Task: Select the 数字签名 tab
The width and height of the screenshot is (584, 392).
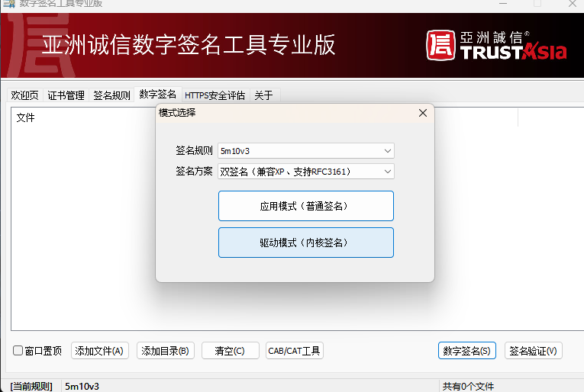Action: (x=157, y=94)
